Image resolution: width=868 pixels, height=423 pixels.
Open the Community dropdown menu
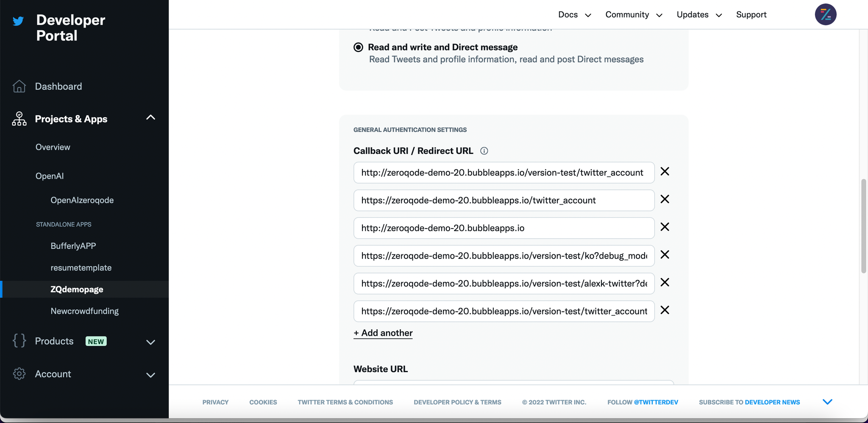click(634, 14)
